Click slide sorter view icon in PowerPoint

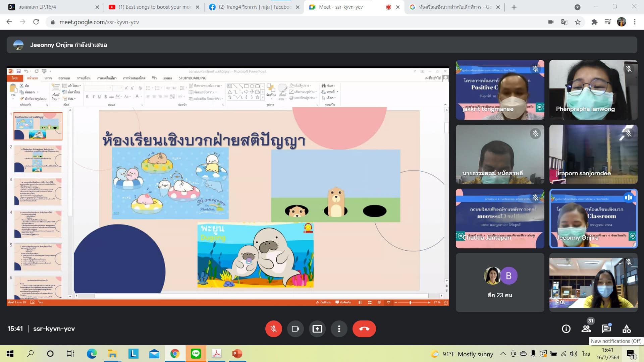pos(370,302)
